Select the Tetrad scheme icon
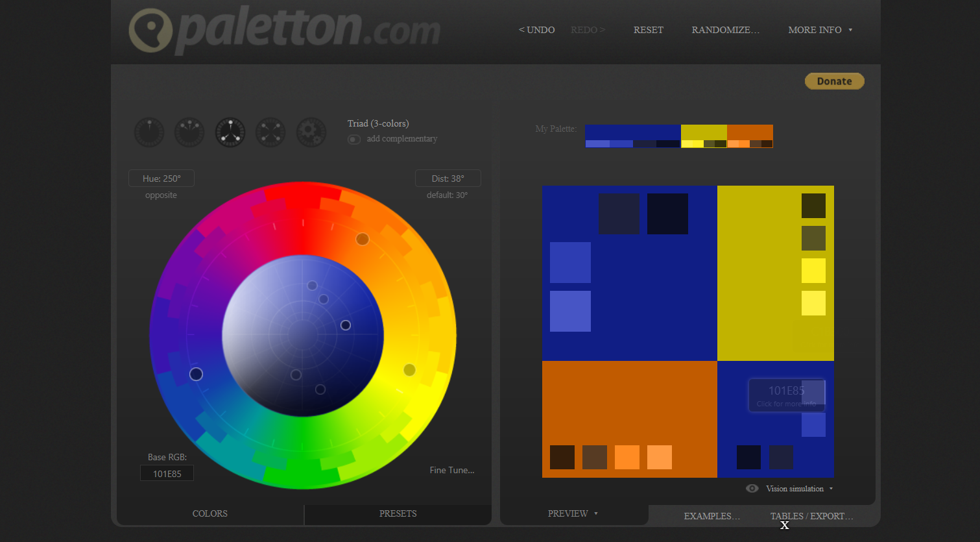 pyautogui.click(x=270, y=132)
